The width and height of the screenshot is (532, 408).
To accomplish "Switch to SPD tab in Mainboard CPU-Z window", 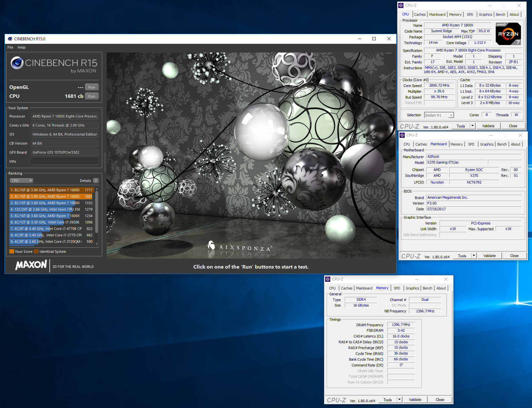I will coord(471,144).
